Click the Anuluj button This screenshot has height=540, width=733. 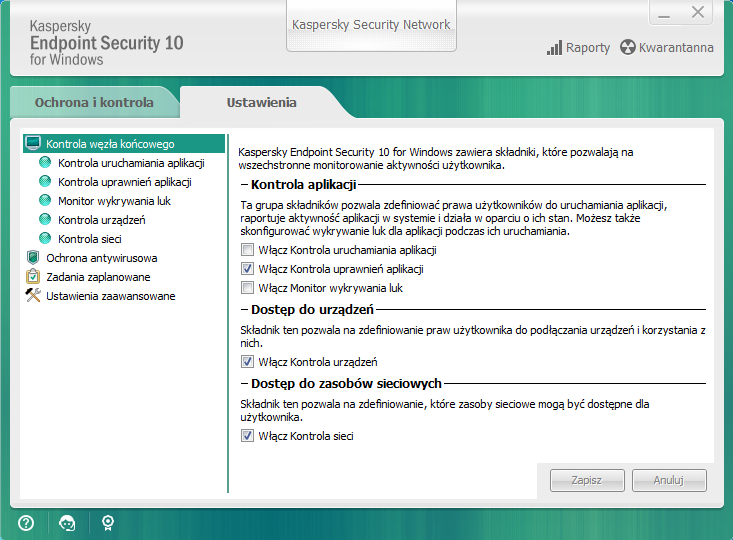(x=669, y=480)
